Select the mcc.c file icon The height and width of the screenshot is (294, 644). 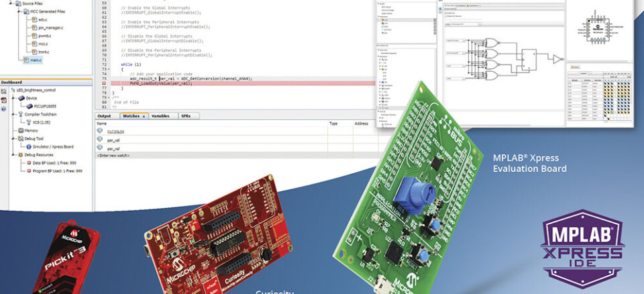tap(35, 44)
